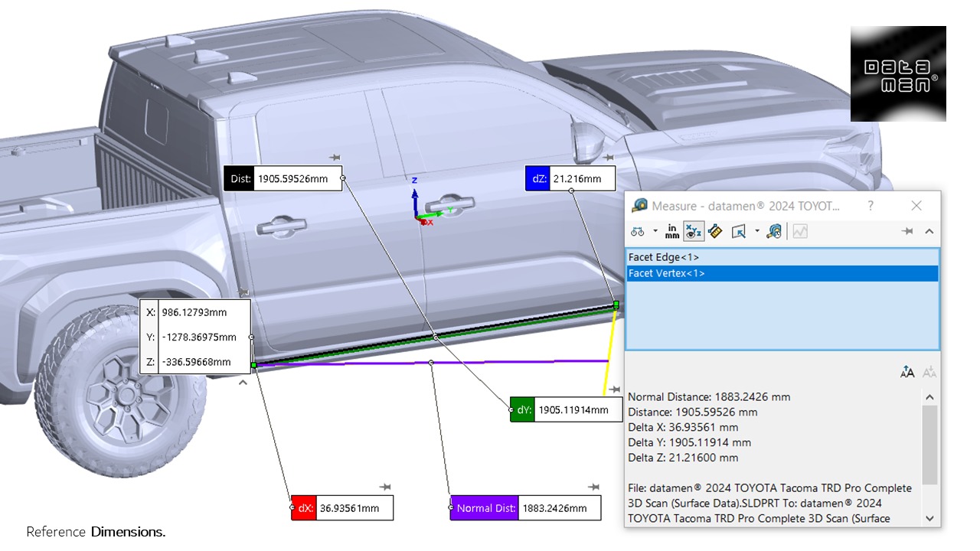Click the X coordinate 986.12793mm
Image resolution: width=980 pixels, height=551 pixels.
194,312
